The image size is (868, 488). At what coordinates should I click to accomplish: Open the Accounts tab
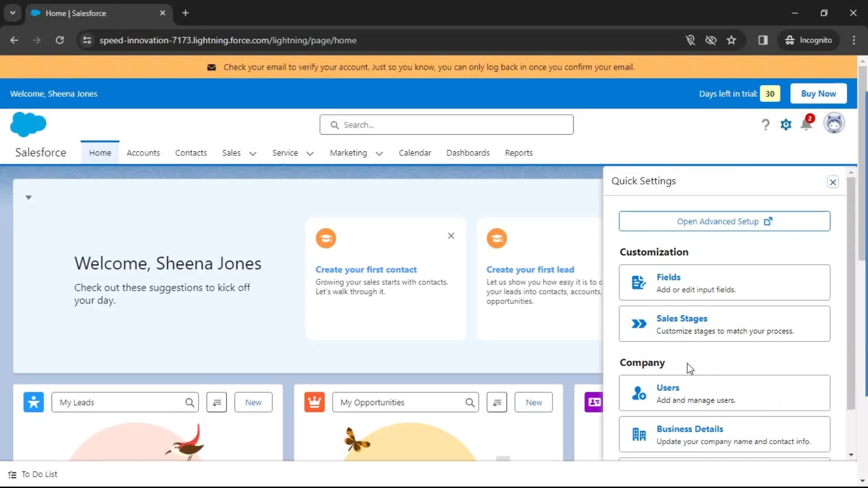143,153
